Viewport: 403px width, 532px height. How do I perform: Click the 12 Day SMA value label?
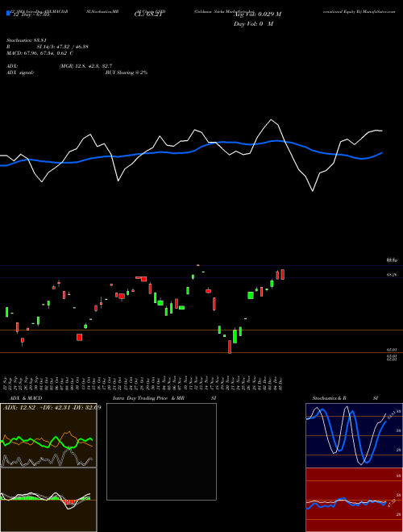[31, 15]
